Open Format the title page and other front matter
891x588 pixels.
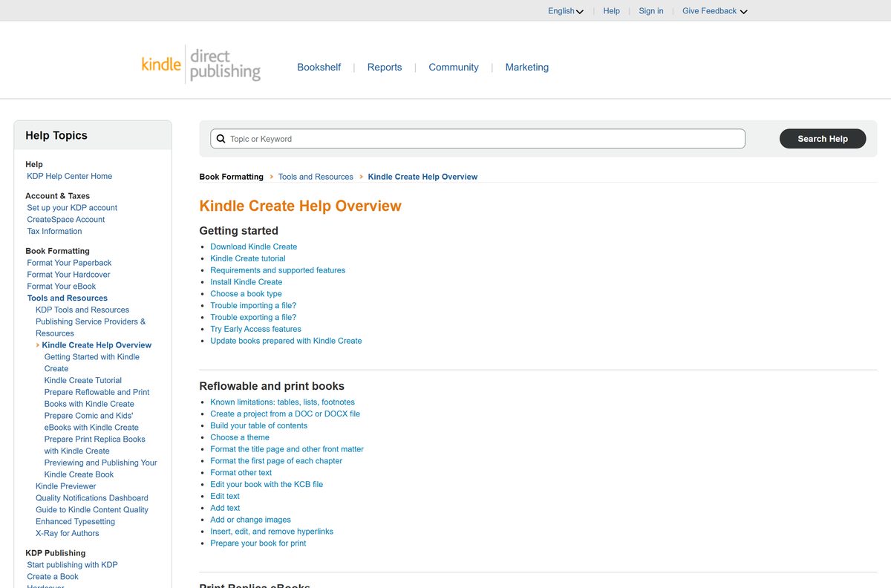point(287,450)
